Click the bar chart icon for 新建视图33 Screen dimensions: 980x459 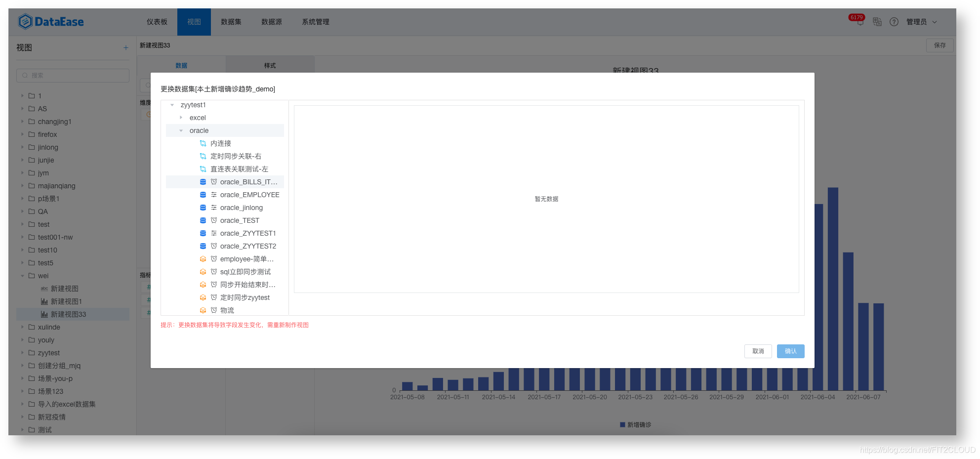(44, 314)
